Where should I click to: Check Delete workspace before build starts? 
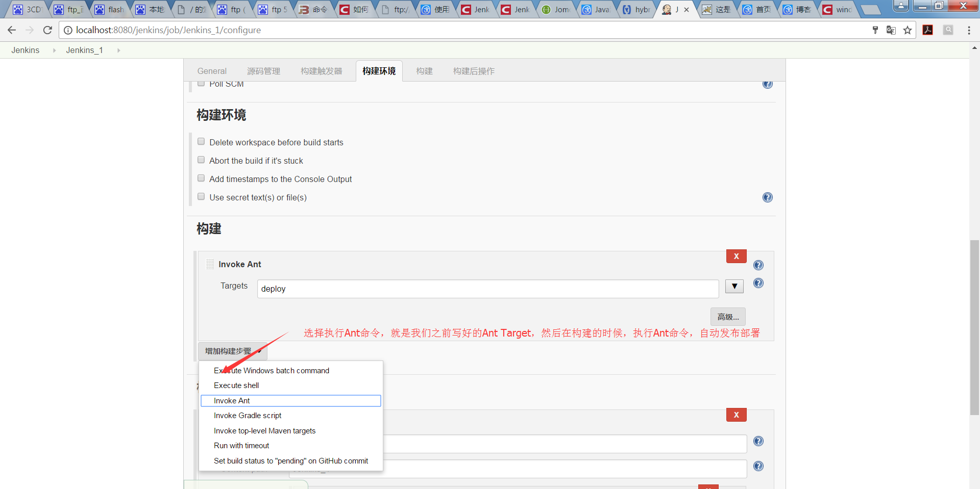coord(201,142)
